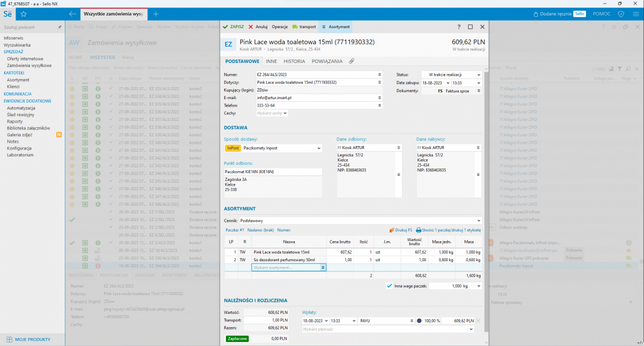
Task: Switch to the HISTORIA tab
Action: [x=294, y=61]
